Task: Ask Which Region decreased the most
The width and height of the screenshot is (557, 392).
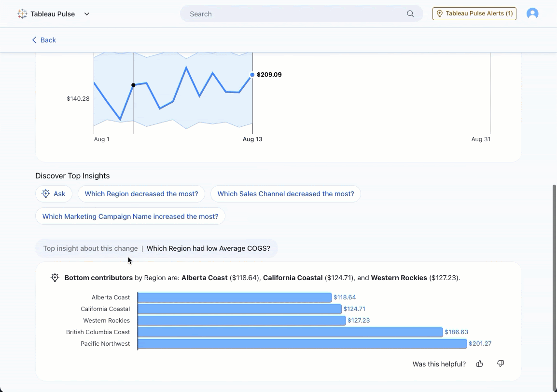Action: tap(141, 193)
